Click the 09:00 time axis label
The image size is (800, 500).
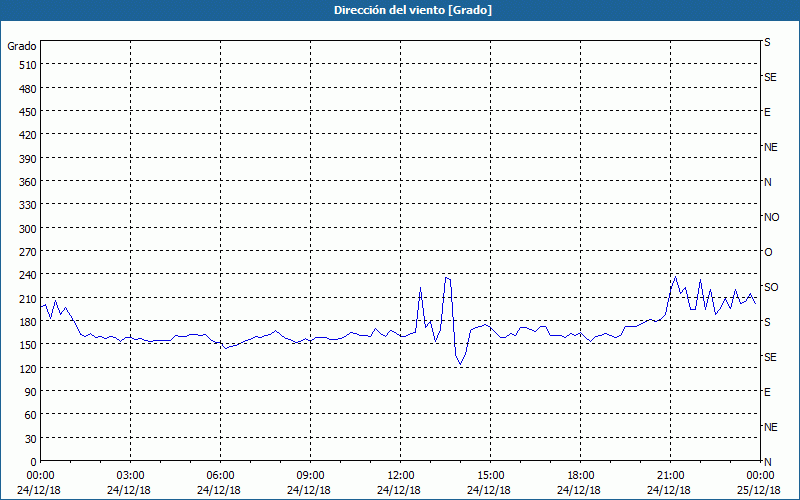tap(310, 476)
